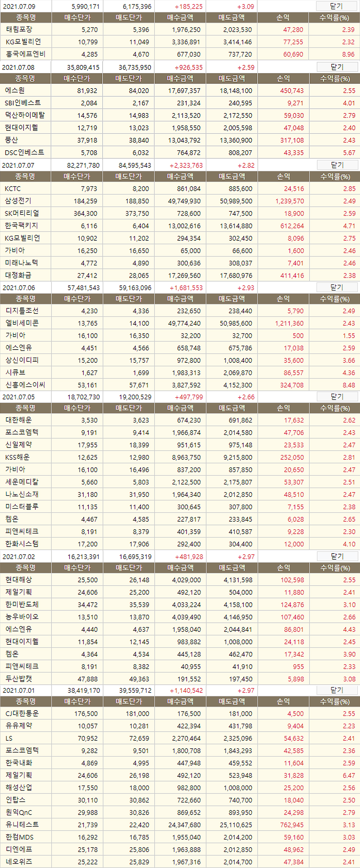Click stock name 에스원
The height and width of the screenshot is (868, 360).
click(15, 90)
